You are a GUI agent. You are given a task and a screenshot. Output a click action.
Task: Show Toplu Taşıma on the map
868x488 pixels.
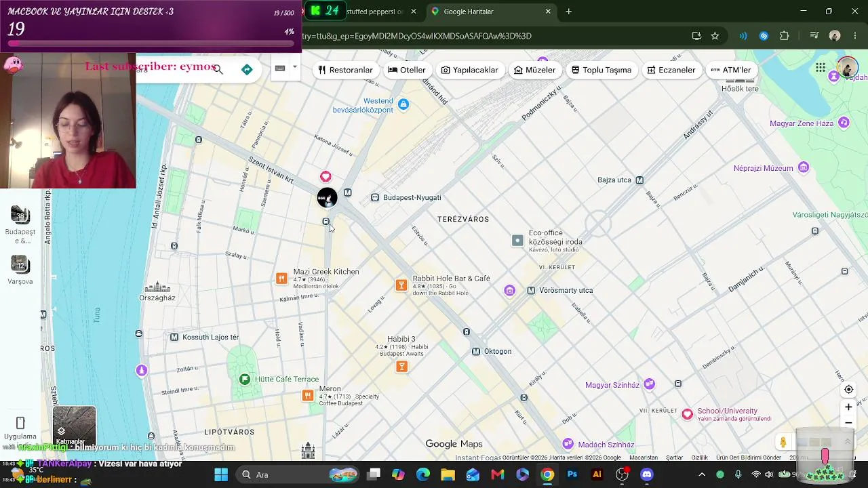click(x=601, y=70)
